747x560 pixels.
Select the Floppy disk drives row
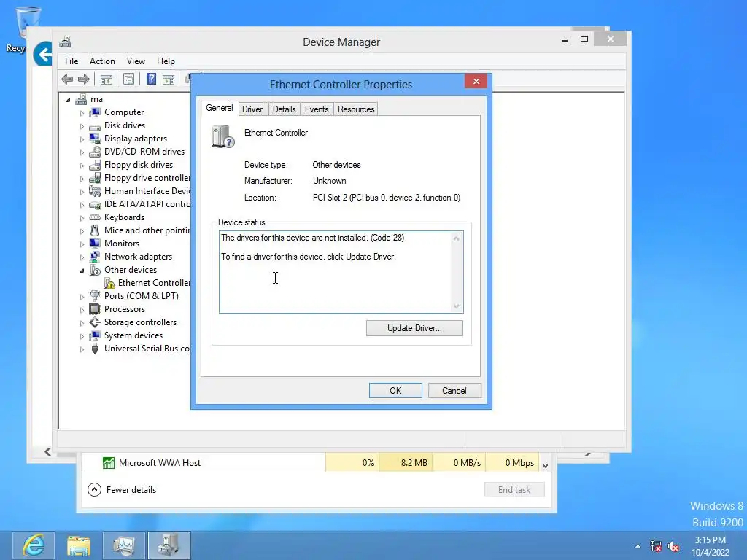[139, 165]
